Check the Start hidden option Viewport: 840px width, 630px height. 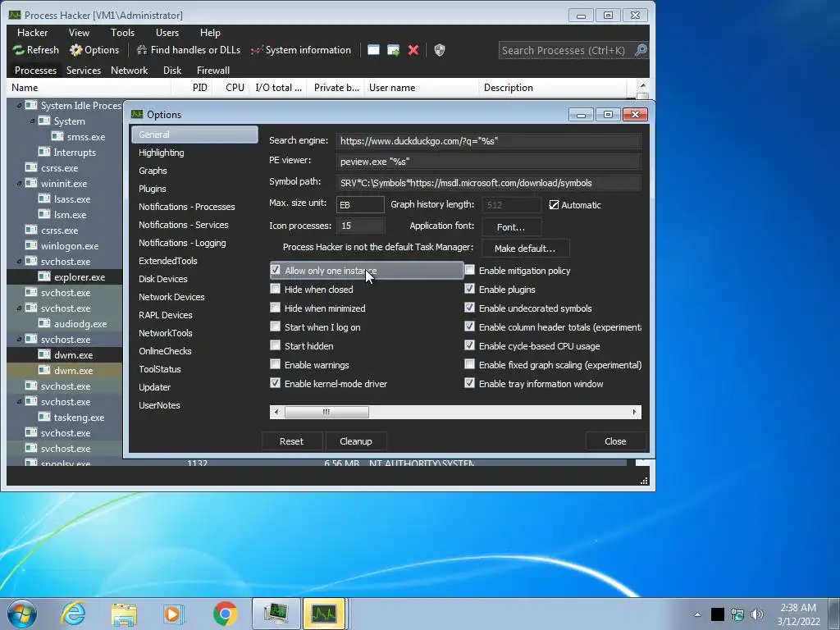click(276, 345)
